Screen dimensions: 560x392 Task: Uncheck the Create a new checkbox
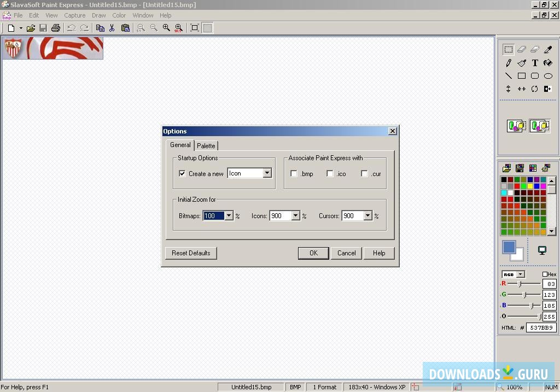tap(182, 173)
